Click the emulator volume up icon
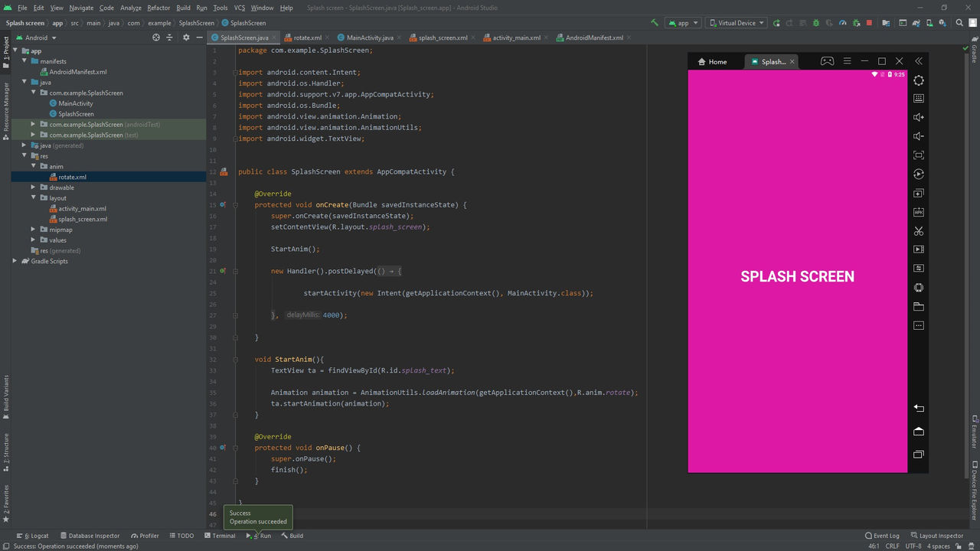Viewport: 980px width, 551px height. [x=919, y=117]
